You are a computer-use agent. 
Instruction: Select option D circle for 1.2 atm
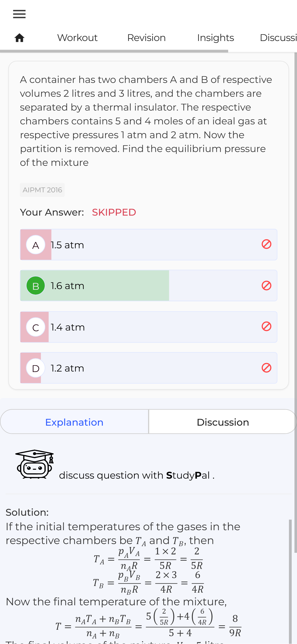tap(36, 368)
